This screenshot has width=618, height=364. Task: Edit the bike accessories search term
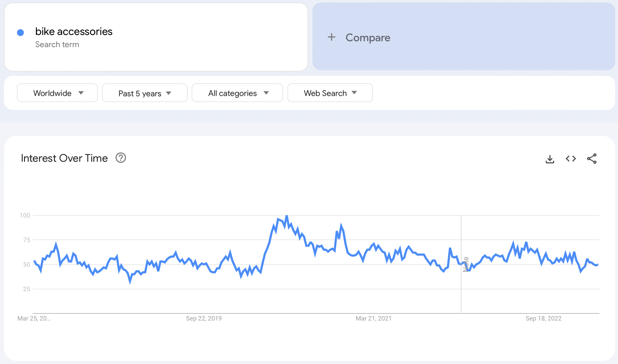pyautogui.click(x=74, y=32)
